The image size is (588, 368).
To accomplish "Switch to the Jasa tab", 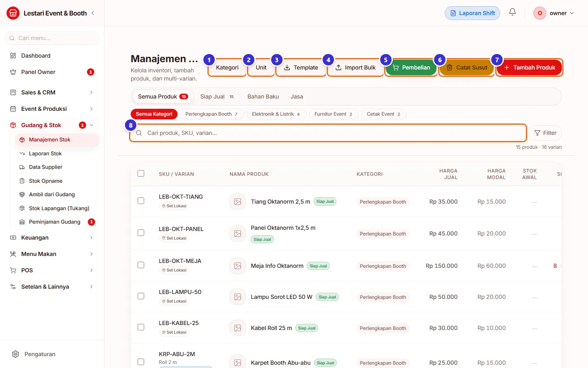I will [x=297, y=96].
